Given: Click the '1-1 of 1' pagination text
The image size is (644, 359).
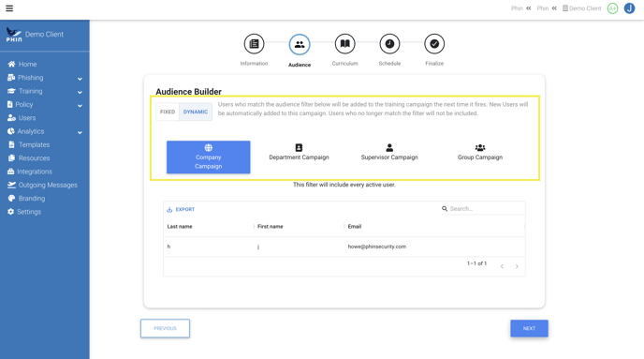Looking at the screenshot, I should click(x=476, y=263).
